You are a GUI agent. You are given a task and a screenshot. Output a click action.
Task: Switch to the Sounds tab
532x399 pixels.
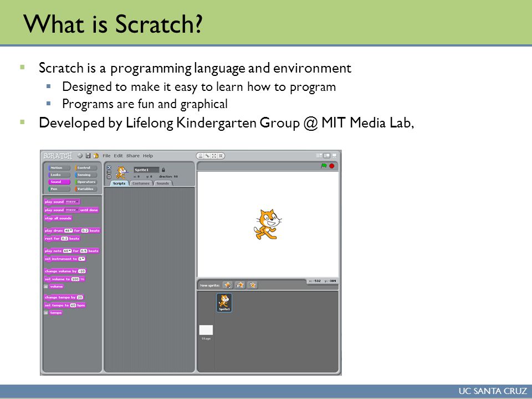163,183
